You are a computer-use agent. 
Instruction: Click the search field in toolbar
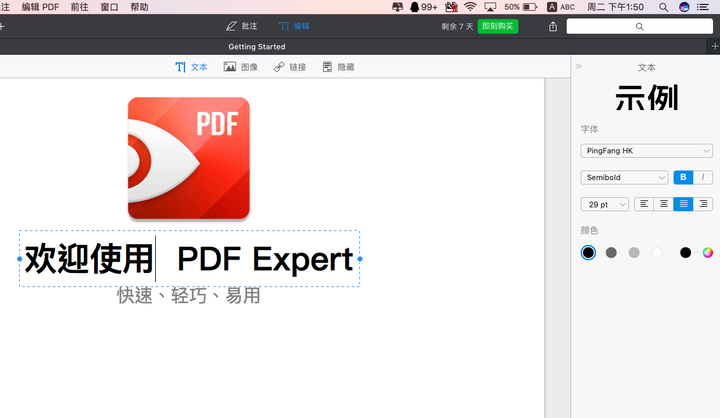point(639,27)
